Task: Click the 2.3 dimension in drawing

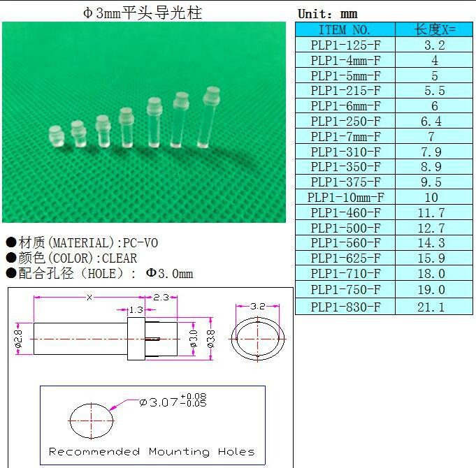Action: click(x=161, y=298)
